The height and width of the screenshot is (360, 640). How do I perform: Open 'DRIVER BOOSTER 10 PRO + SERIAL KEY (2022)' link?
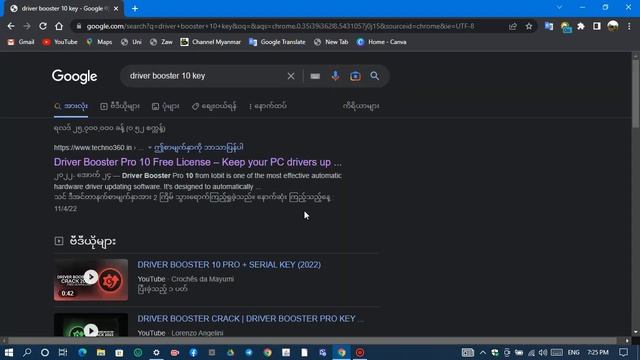pos(229,264)
